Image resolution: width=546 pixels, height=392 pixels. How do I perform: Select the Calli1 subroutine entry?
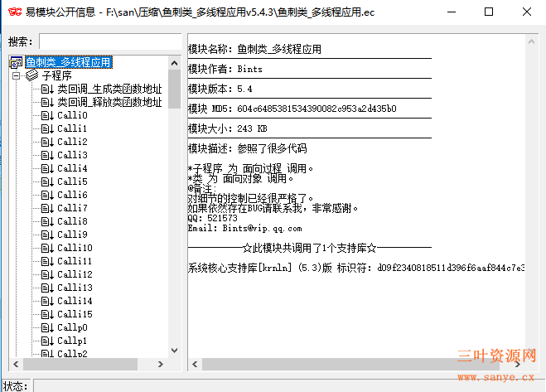(72, 128)
